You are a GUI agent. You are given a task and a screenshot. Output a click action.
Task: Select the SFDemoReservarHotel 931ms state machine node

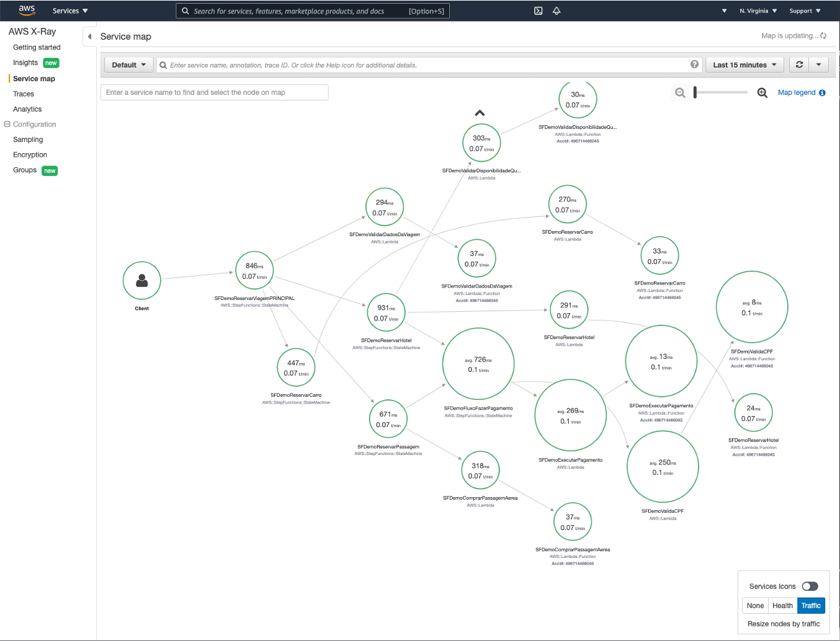point(386,312)
